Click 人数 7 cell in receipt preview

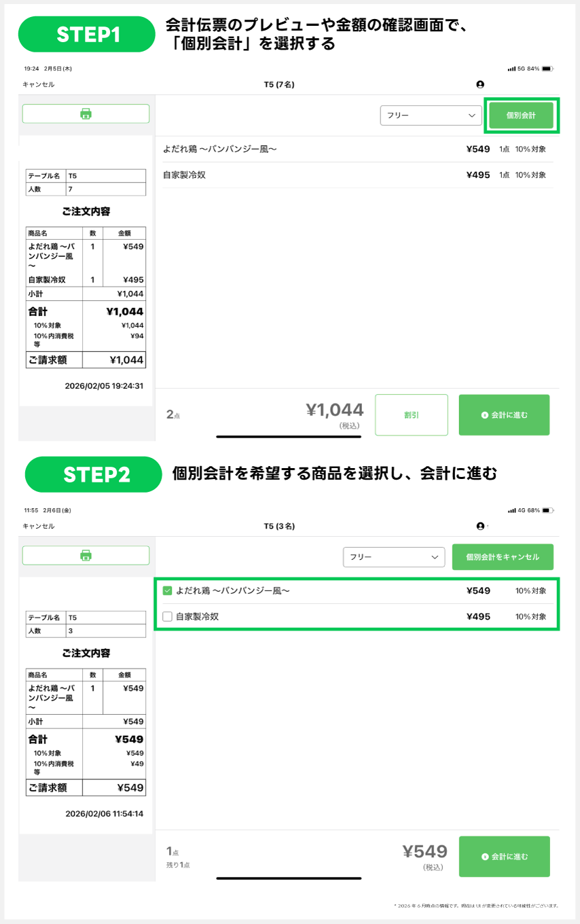pos(86,189)
